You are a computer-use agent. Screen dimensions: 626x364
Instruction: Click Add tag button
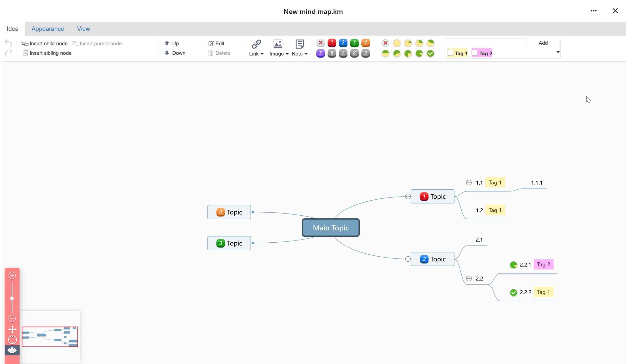coord(543,43)
